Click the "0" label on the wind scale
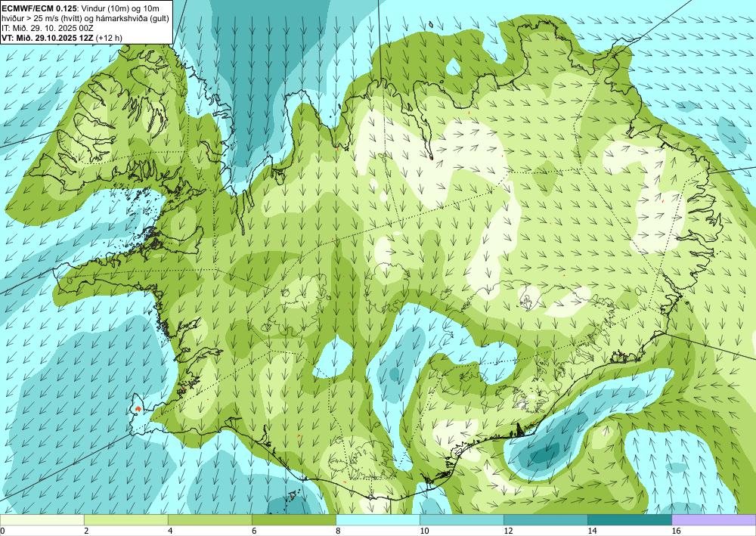Screen dimensions: 756x536 (x=2, y=531)
